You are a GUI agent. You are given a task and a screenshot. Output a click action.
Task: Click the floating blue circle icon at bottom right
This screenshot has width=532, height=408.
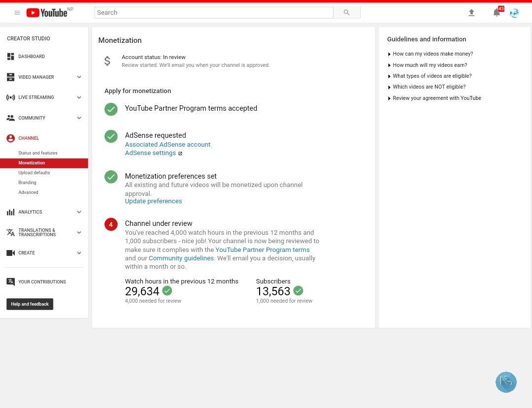506,382
